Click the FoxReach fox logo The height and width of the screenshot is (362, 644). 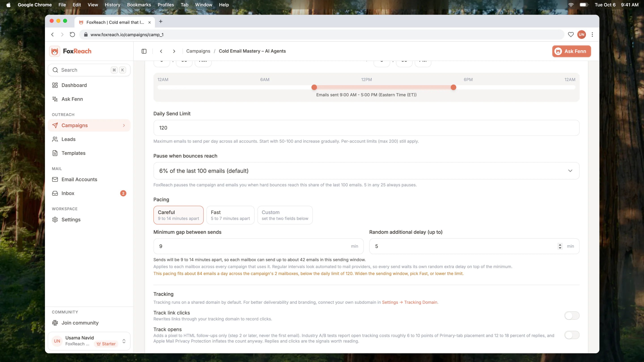tap(55, 51)
